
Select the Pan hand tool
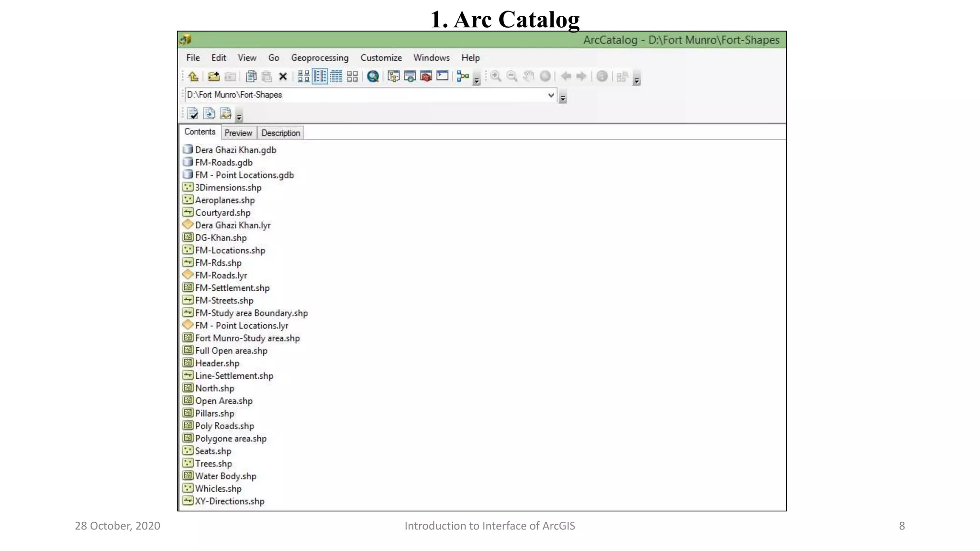coord(529,76)
